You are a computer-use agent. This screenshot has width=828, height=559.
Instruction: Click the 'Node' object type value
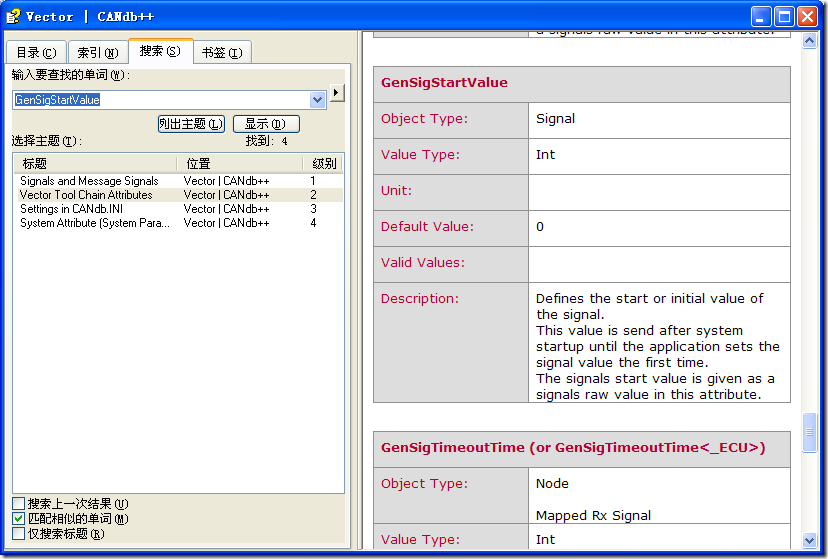pos(552,484)
